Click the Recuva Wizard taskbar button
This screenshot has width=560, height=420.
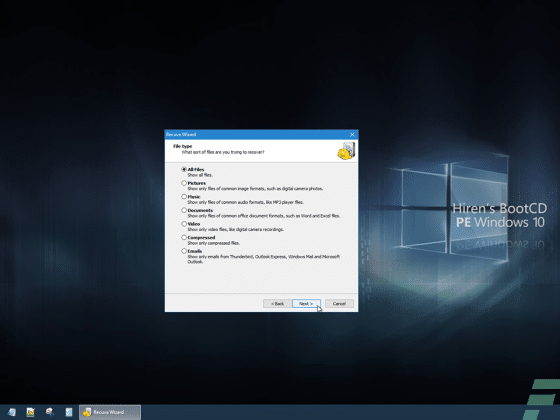click(110, 412)
